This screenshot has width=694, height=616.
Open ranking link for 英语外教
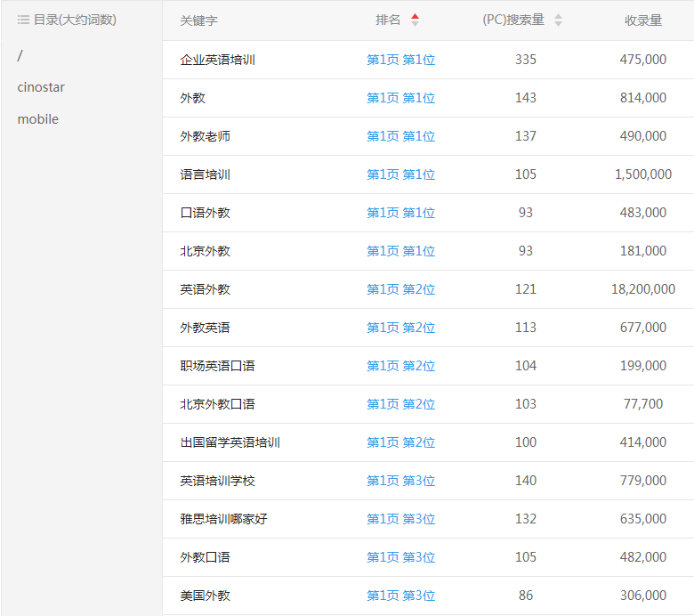click(x=400, y=289)
